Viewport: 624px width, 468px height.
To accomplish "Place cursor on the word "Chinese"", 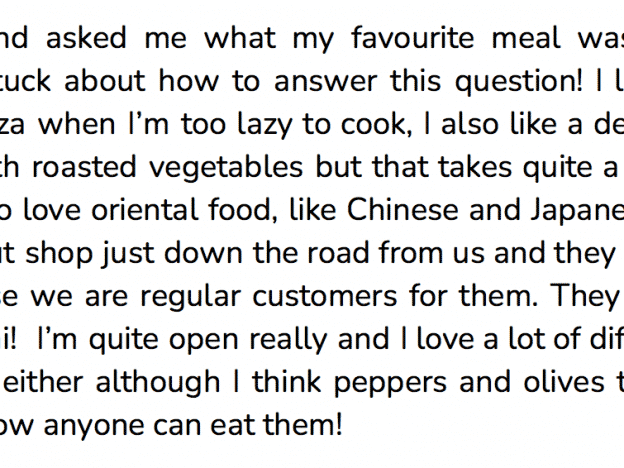I will (403, 210).
